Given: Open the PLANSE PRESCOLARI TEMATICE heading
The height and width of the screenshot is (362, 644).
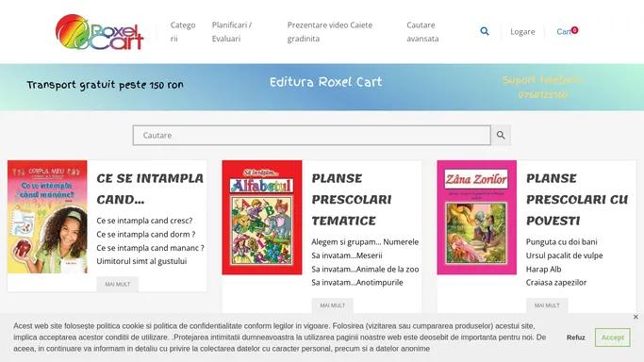Looking at the screenshot, I should tap(351, 200).
